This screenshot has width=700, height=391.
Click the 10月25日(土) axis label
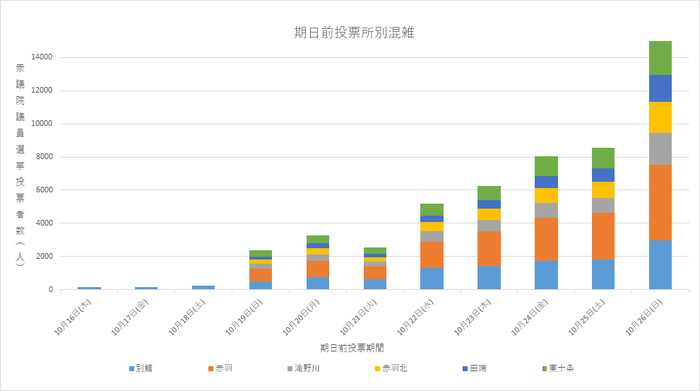tap(587, 317)
